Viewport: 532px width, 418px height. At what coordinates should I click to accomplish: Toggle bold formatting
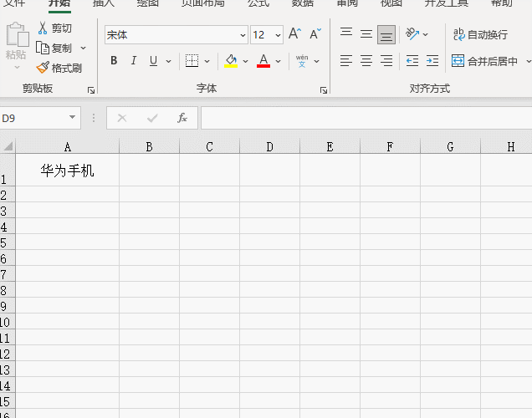pos(114,61)
